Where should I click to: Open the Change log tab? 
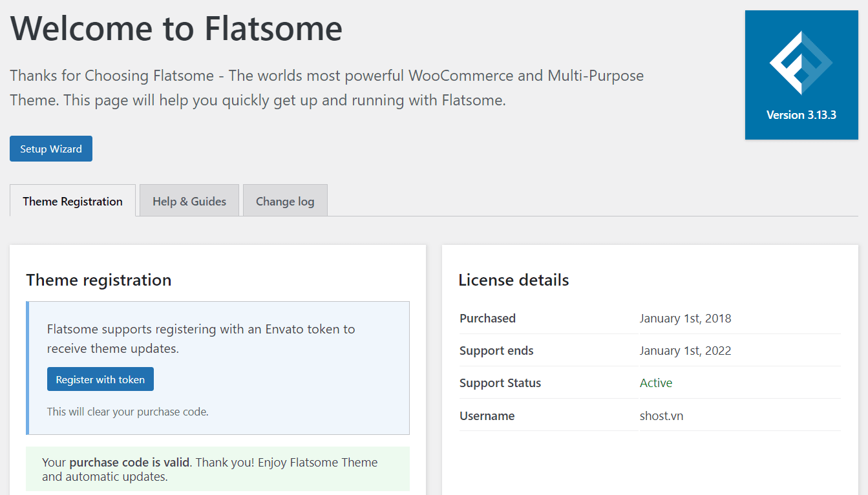(285, 200)
